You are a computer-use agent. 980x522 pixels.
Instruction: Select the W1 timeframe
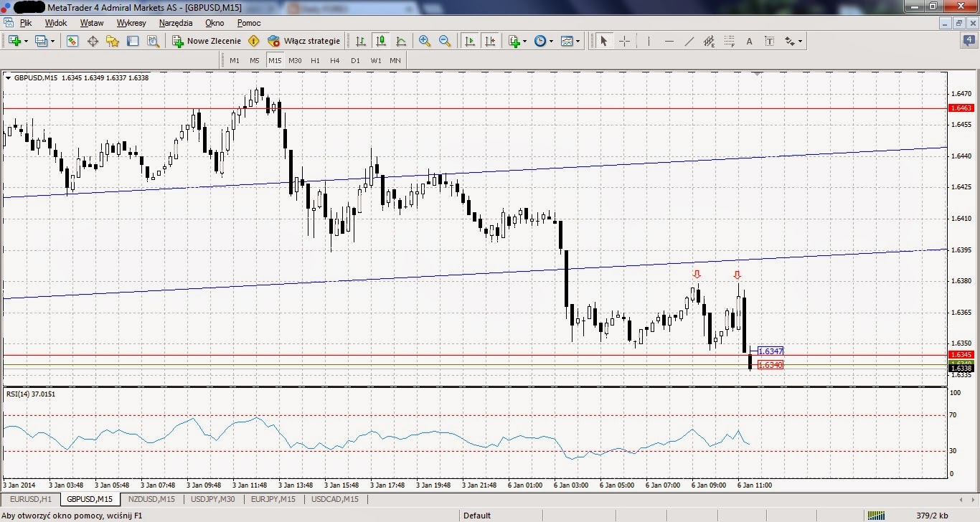tap(376, 60)
